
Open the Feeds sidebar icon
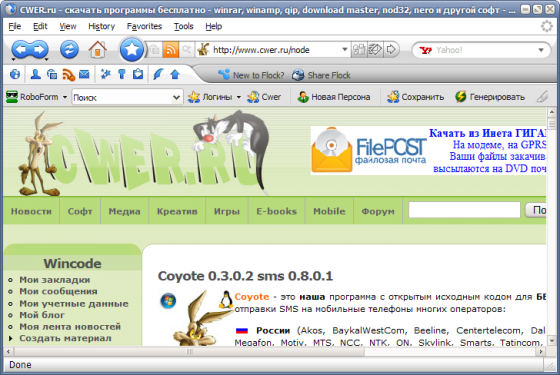point(68,74)
